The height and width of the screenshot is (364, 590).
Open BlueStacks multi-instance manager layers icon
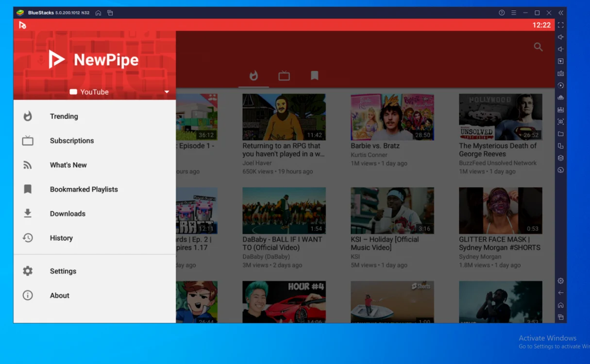(x=561, y=158)
